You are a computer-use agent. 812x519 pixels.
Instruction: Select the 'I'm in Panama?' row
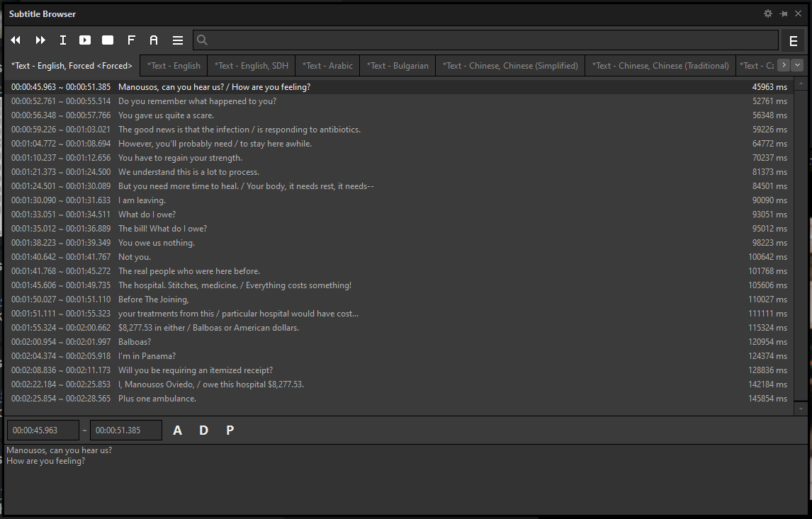(399, 356)
